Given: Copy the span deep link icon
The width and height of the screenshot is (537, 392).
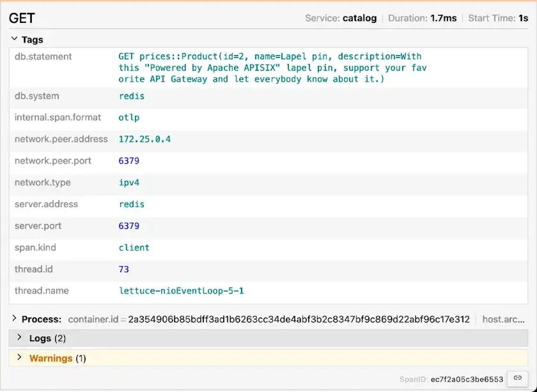Looking at the screenshot, I should tap(518, 379).
